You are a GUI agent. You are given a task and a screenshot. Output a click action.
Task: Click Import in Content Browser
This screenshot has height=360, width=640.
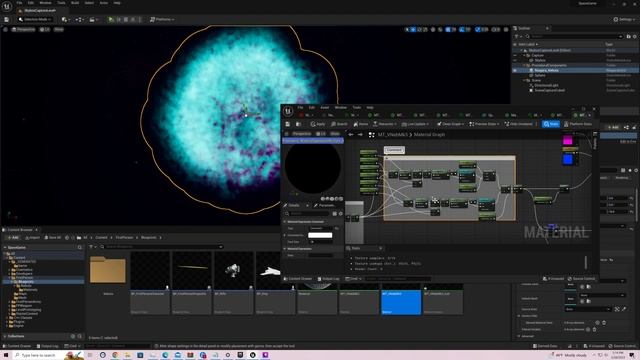pos(32,238)
